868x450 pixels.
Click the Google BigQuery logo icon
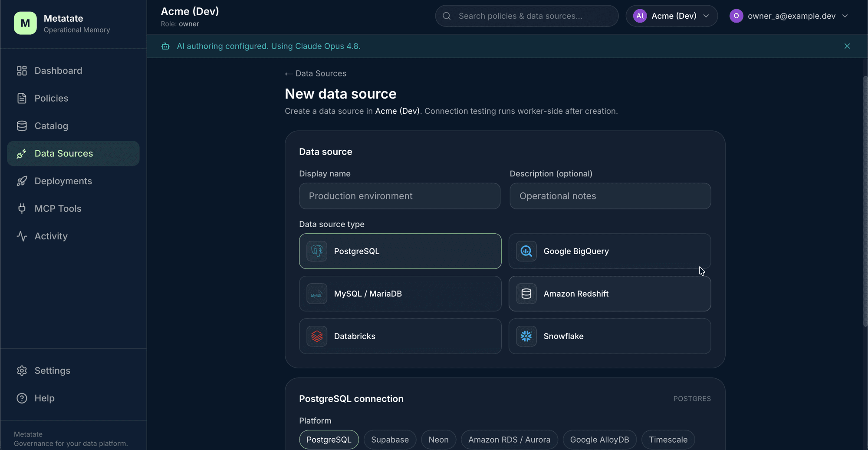pyautogui.click(x=526, y=251)
